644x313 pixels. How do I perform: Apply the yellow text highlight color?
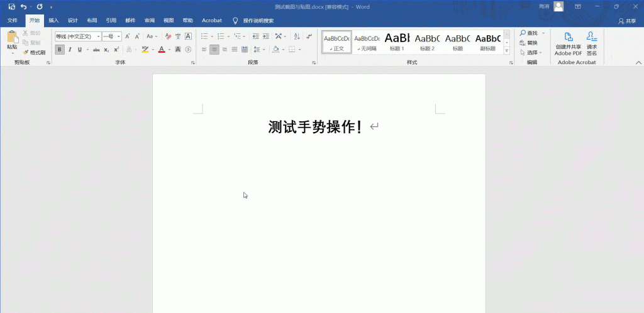(x=145, y=50)
